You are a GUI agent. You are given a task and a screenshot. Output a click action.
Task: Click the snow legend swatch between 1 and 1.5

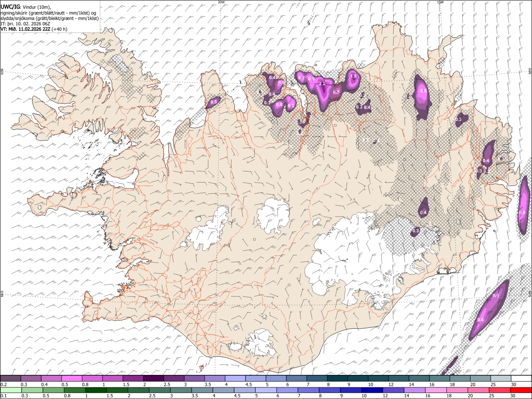tap(113, 378)
